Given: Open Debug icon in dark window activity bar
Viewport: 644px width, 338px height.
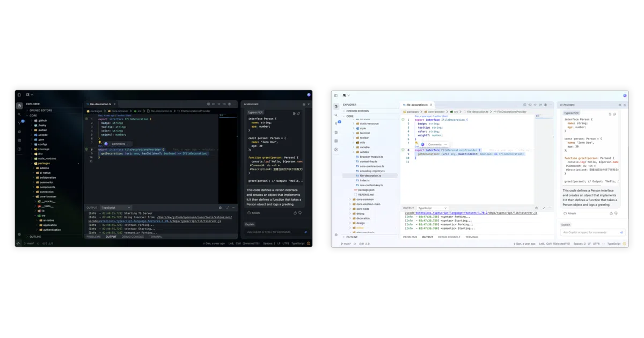Looking at the screenshot, I should (x=19, y=131).
